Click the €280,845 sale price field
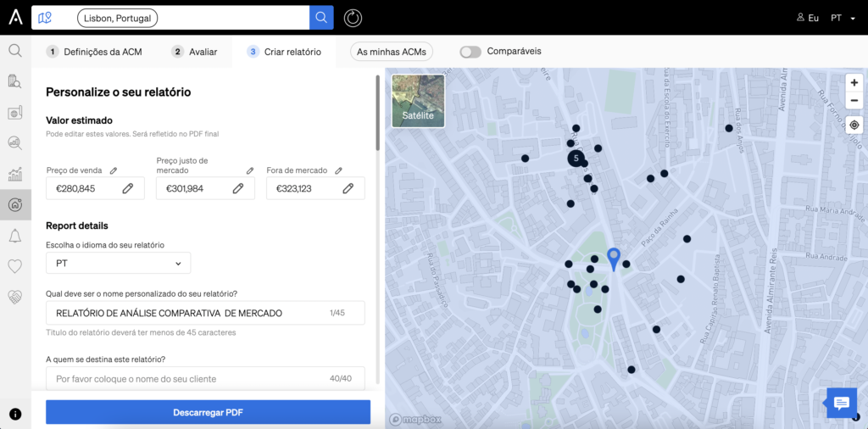Viewport: 868px width, 429px height. 95,188
